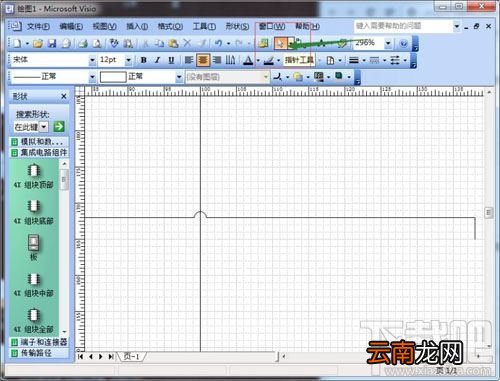Open the Undo history dropdown arrow
500x381 pixels.
(x=228, y=43)
